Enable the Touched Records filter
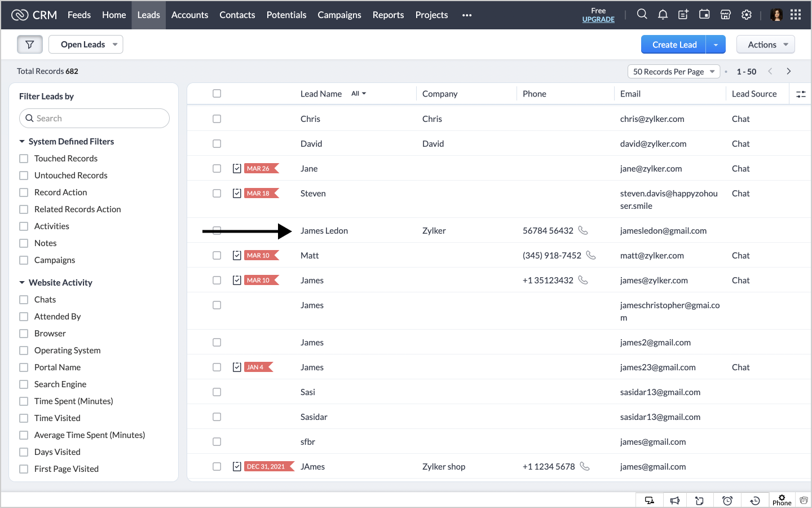Viewport: 812px width, 508px height. (x=24, y=159)
